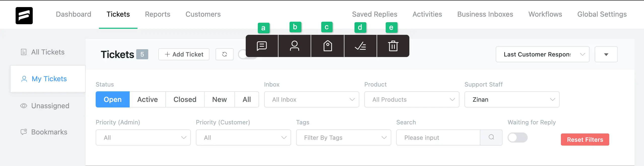This screenshot has width=644, height=166.
Task: Open the bulk reply message icon
Action: [x=262, y=46]
